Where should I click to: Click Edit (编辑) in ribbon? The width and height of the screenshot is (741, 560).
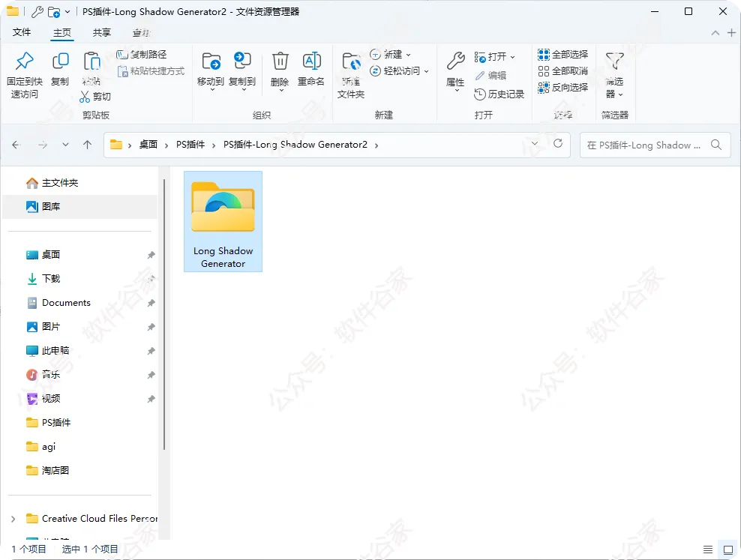tap(491, 76)
